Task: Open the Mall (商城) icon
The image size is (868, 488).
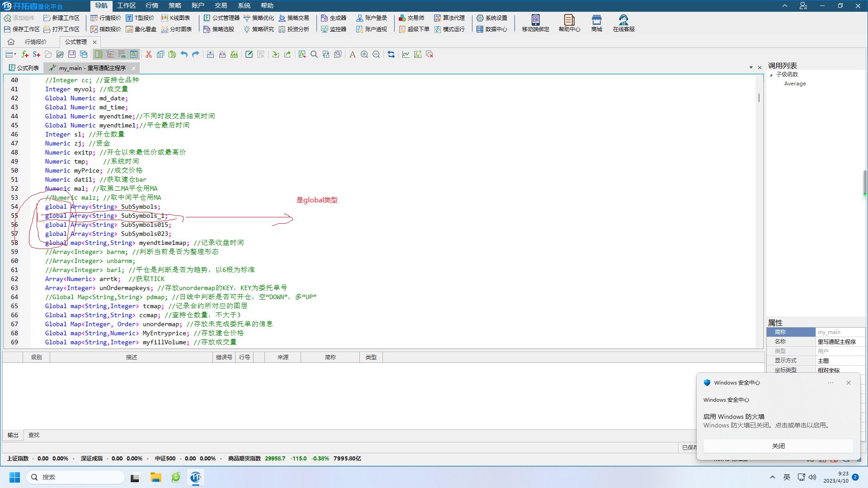Action: 597,23
